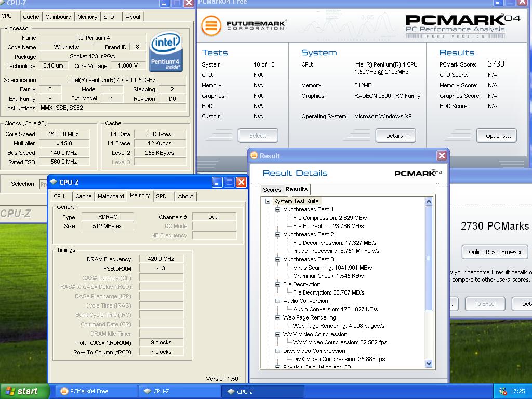Collapse the Audio Conversion node

tap(277, 301)
